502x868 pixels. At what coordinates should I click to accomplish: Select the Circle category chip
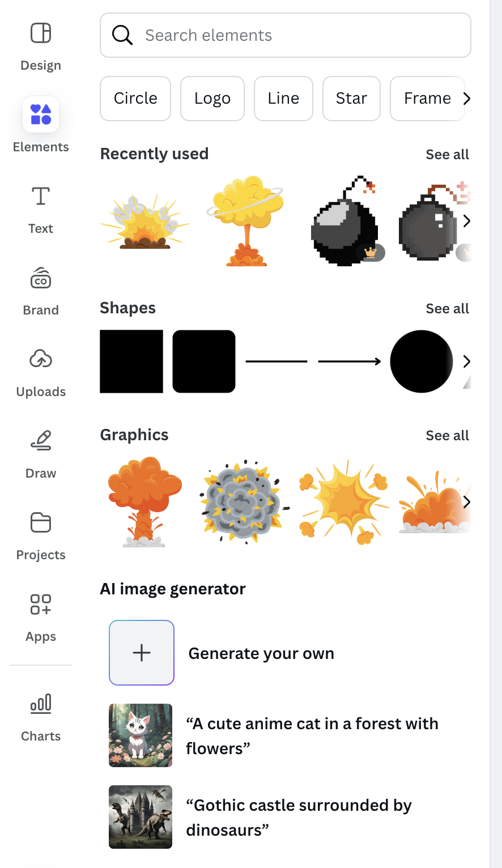pyautogui.click(x=135, y=99)
